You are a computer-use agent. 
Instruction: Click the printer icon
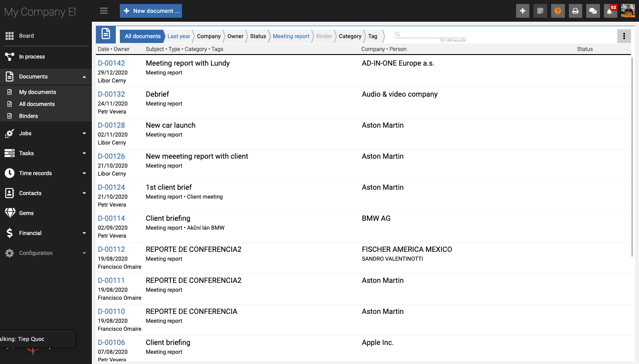(x=575, y=11)
